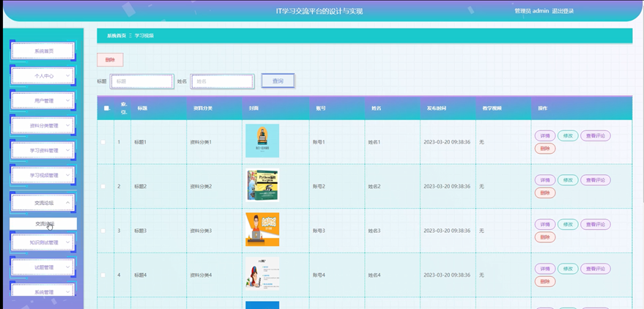This screenshot has width=644, height=309.
Task: Open the 知识测试管理 sidebar menu
Action: coord(43,242)
